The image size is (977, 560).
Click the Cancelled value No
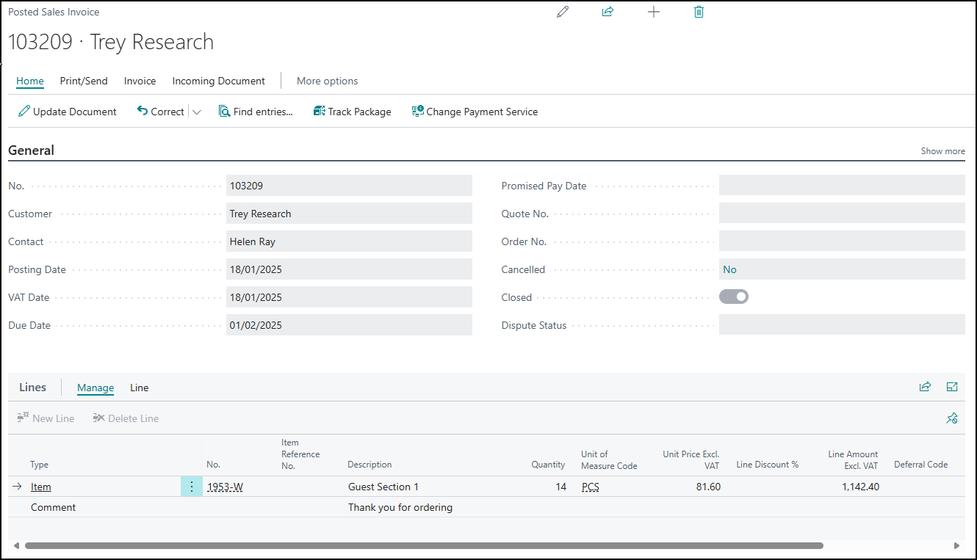(x=729, y=269)
